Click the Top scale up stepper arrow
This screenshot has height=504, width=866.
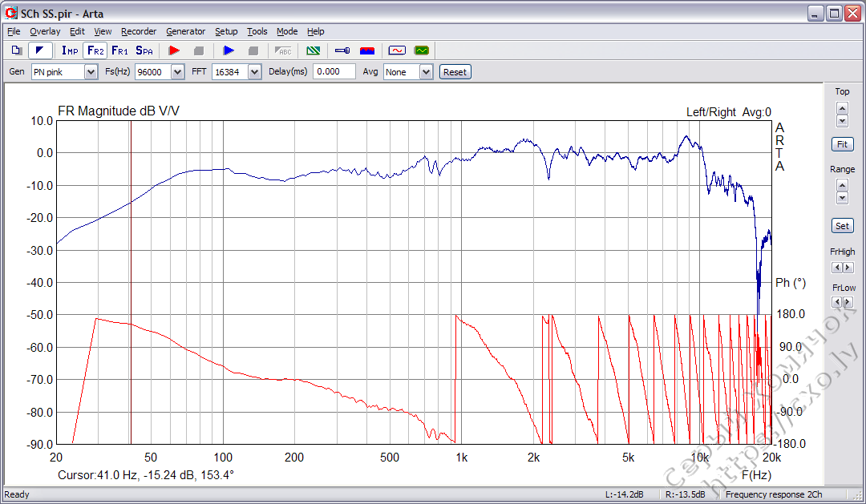[842, 109]
